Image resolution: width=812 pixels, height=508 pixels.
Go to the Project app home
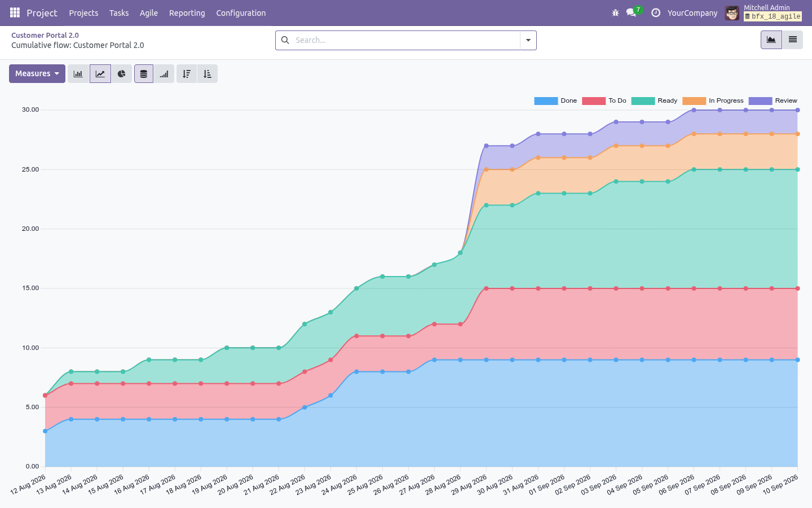[x=42, y=13]
